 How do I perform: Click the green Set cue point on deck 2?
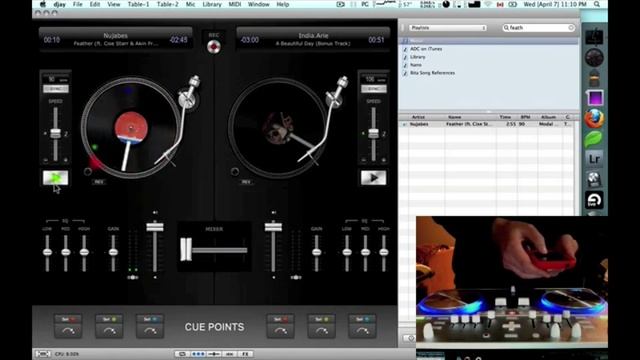[321, 319]
